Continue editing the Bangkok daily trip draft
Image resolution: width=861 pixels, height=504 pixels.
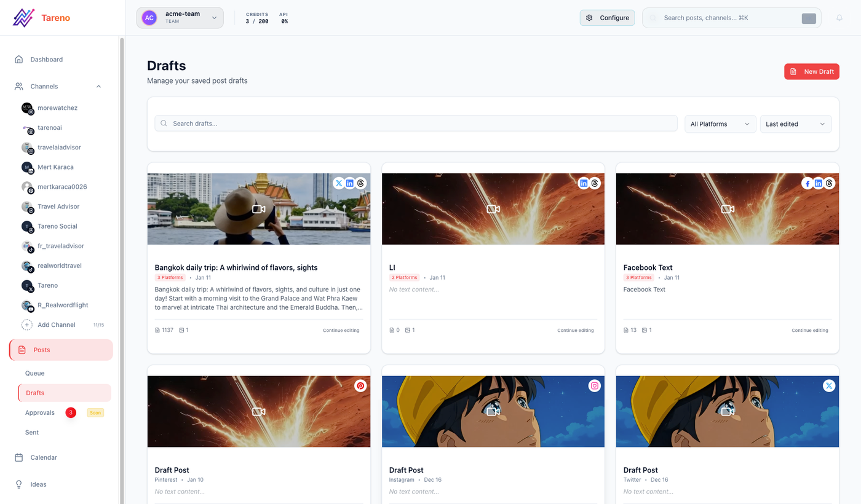pos(341,330)
